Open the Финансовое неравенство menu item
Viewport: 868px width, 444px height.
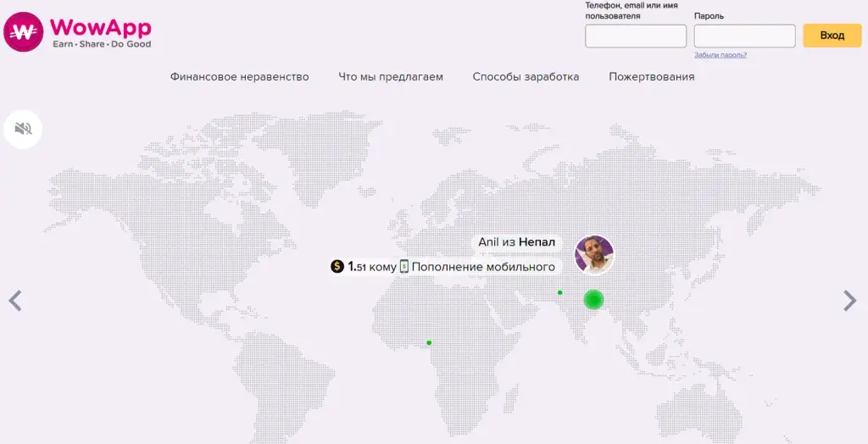click(240, 77)
